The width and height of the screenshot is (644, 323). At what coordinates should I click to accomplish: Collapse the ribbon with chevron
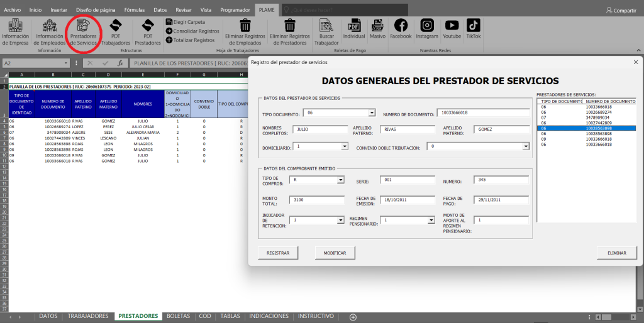point(639,50)
